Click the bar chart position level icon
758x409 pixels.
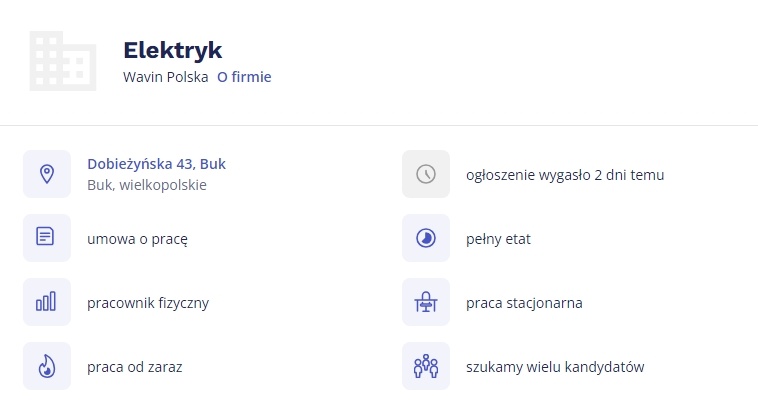pos(47,302)
